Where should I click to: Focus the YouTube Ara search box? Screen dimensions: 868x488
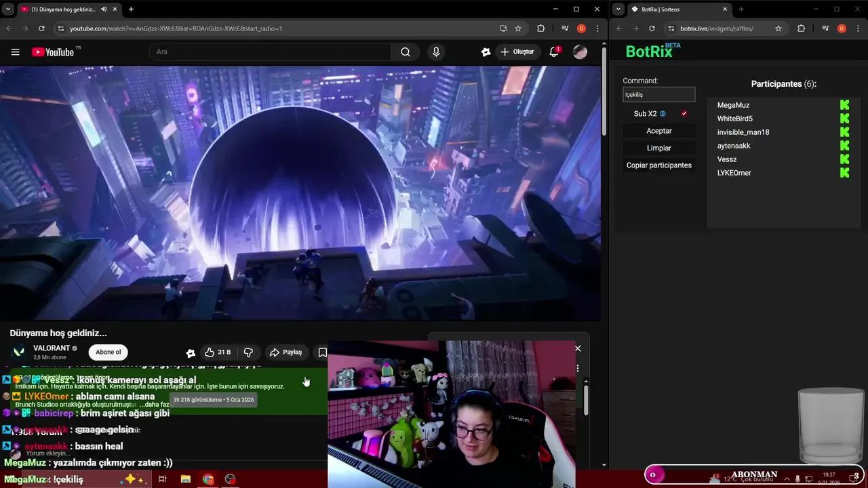[270, 52]
